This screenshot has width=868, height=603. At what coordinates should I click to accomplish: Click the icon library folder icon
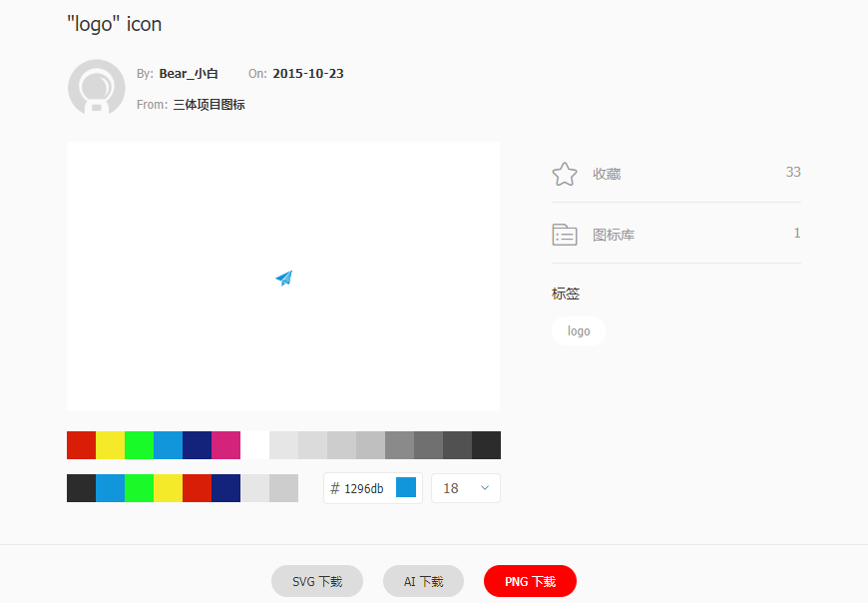point(564,235)
